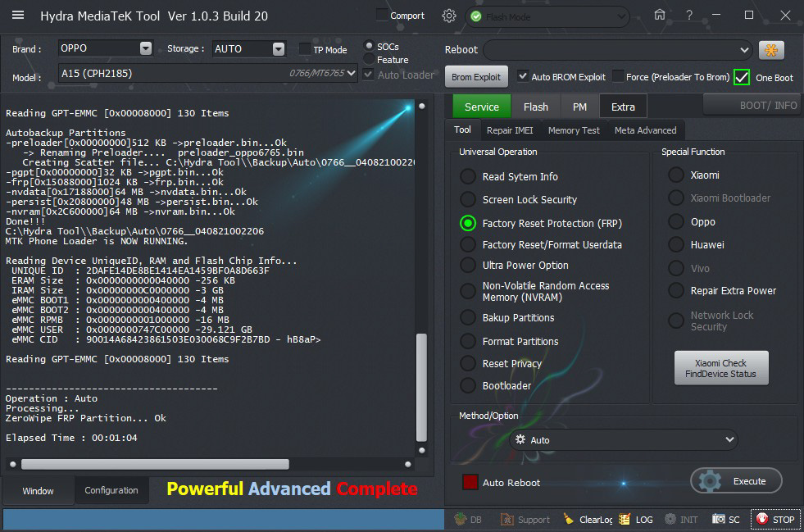Click the Brom Exploit button

[x=476, y=77]
